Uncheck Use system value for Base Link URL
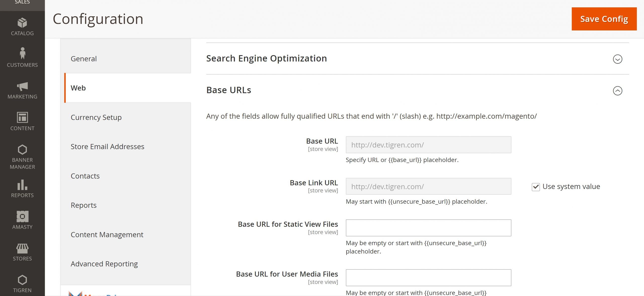Screen dimensions: 644x296 click(536, 187)
